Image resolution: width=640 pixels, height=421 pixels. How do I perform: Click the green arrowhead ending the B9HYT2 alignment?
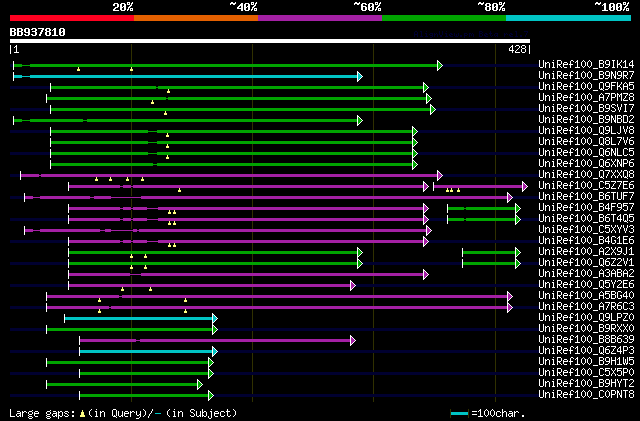pyautogui.click(x=200, y=385)
